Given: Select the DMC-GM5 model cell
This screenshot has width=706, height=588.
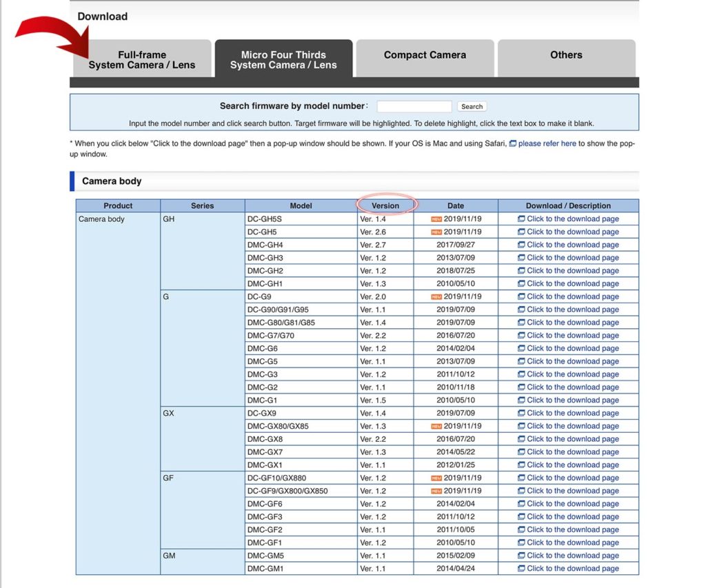Looking at the screenshot, I should click(x=301, y=556).
